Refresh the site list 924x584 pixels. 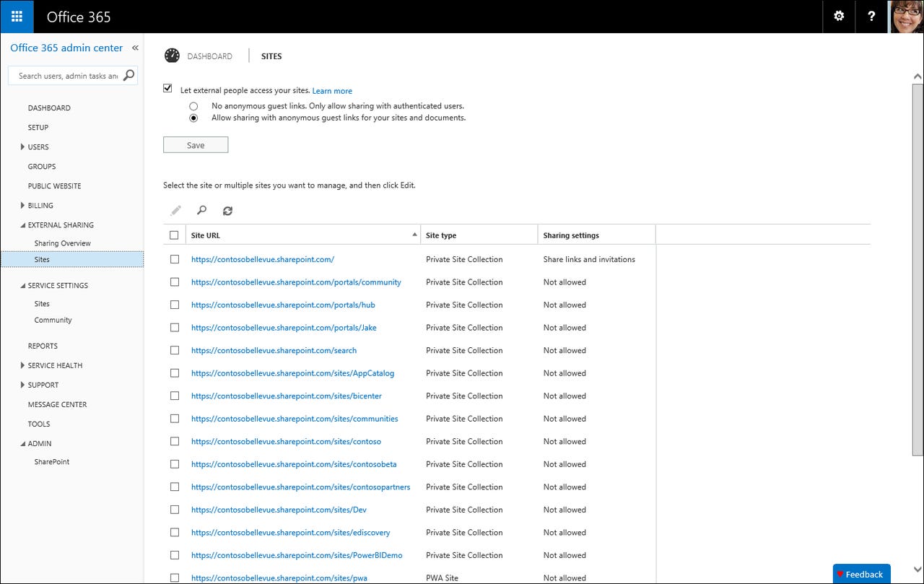(x=227, y=210)
